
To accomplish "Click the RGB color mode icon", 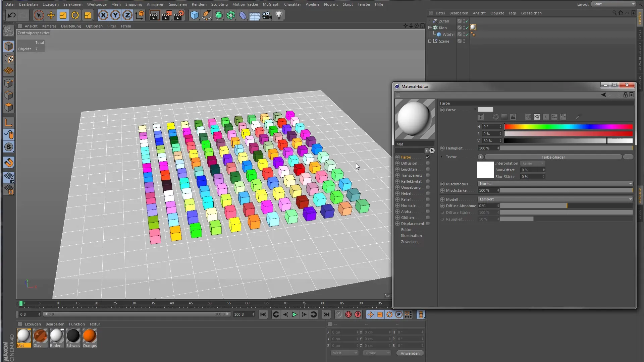I will pyautogui.click(x=528, y=117).
